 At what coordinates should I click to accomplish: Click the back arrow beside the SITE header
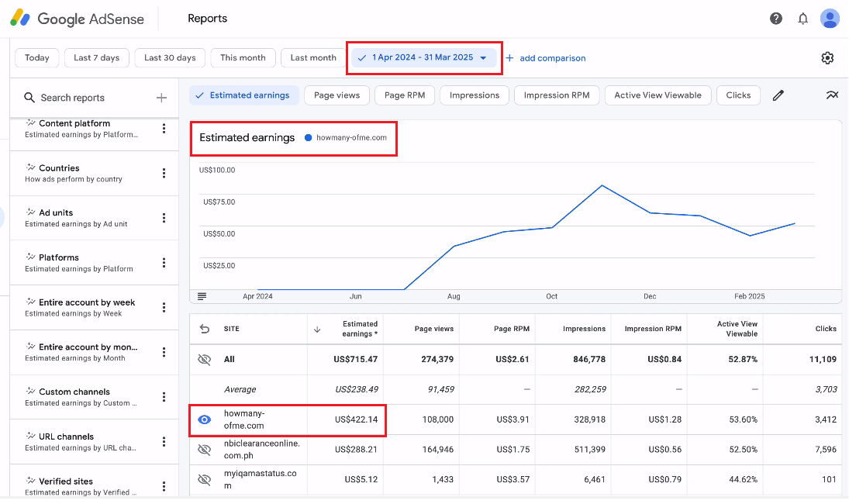[204, 329]
